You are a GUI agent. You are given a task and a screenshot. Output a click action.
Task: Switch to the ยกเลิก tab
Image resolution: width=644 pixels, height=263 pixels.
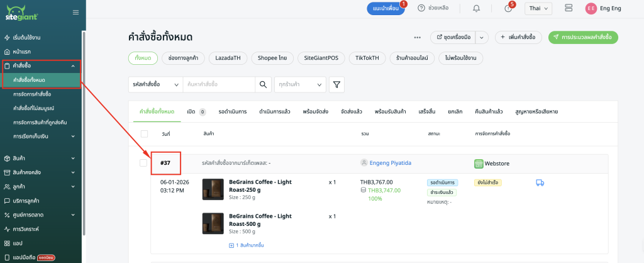click(455, 111)
